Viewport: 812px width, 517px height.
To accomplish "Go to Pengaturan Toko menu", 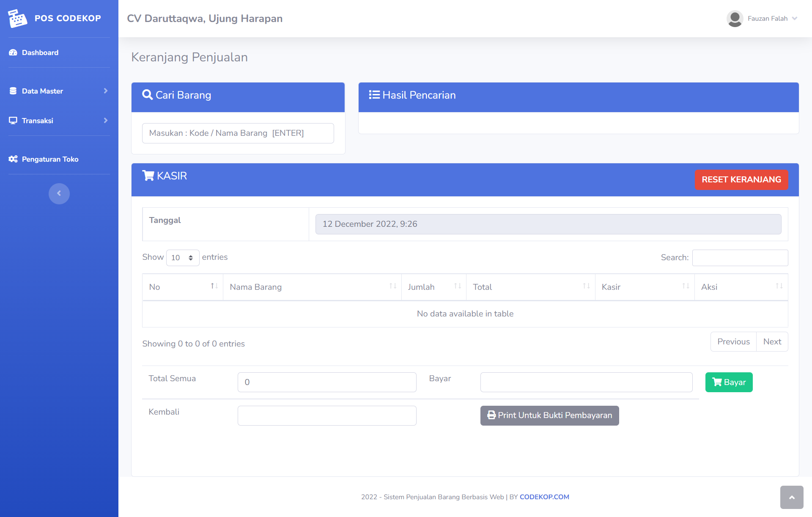I will click(x=50, y=159).
